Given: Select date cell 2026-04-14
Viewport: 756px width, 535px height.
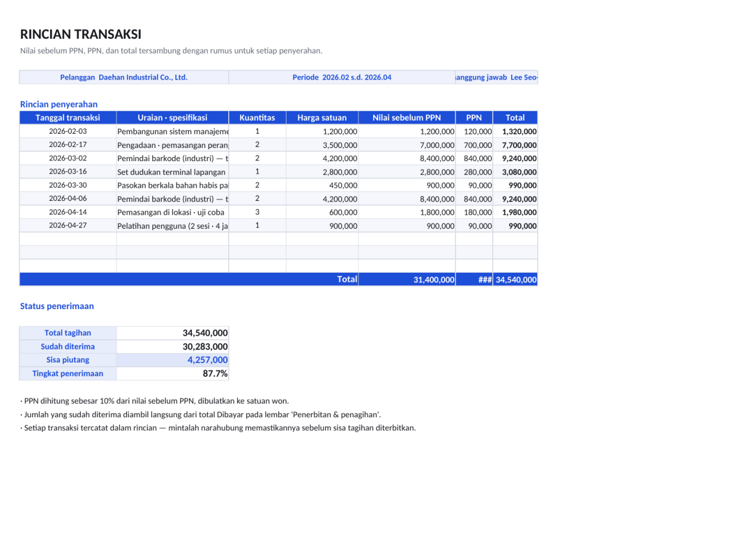Looking at the screenshot, I should (68, 212).
